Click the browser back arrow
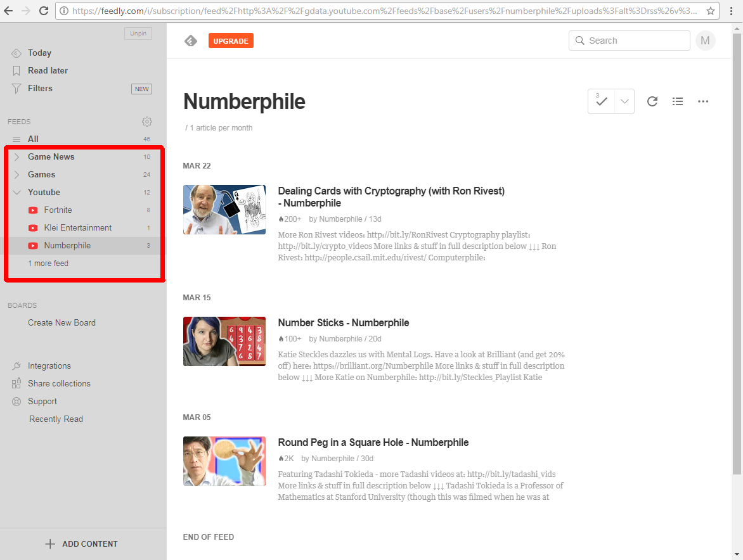The height and width of the screenshot is (560, 743). click(x=8, y=10)
